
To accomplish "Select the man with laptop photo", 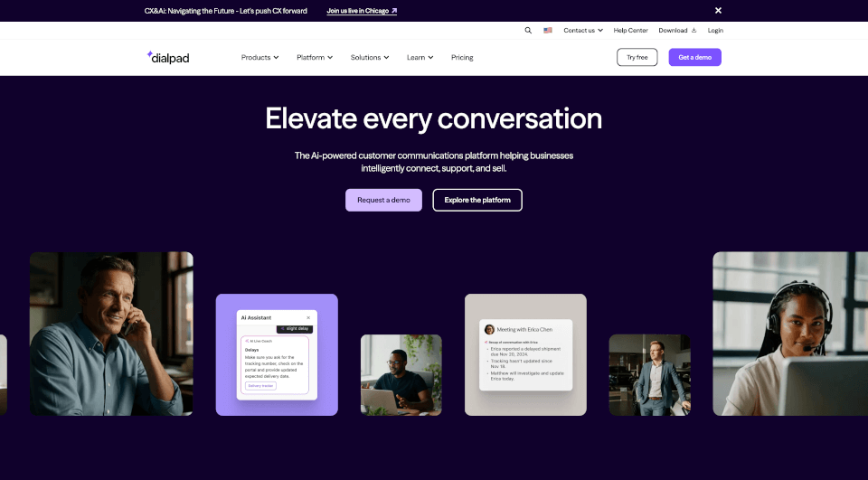I will (x=401, y=375).
